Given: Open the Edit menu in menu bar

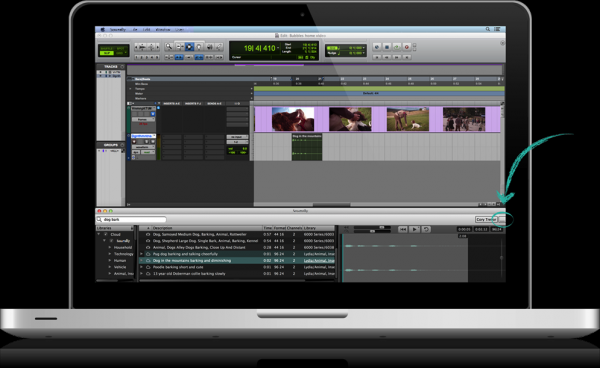Looking at the screenshot, I should pyautogui.click(x=147, y=29).
